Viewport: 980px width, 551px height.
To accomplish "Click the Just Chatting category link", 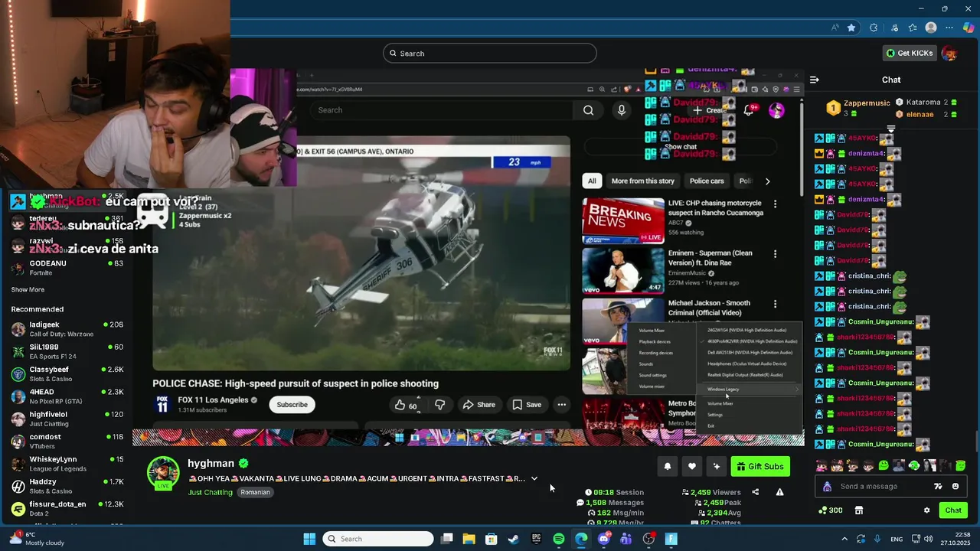I will 211,492.
